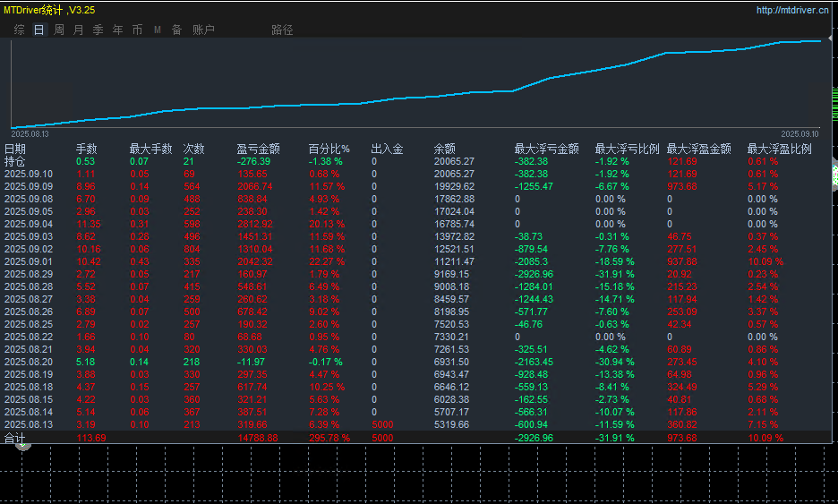Click the percentage value 22.27 %
The height and width of the screenshot is (504, 838).
[x=327, y=262]
